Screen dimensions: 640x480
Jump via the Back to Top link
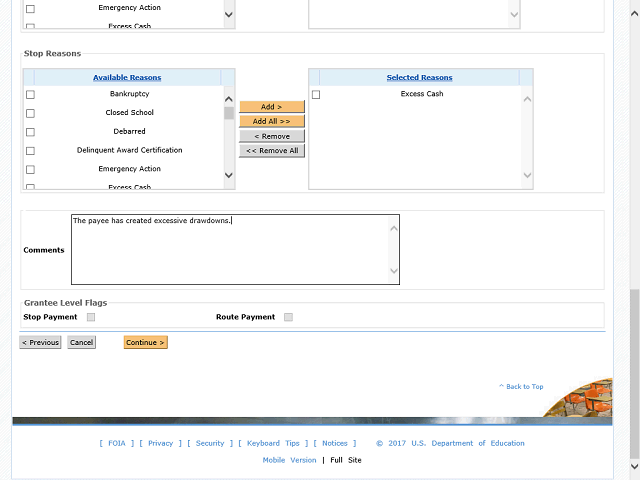[x=521, y=387]
